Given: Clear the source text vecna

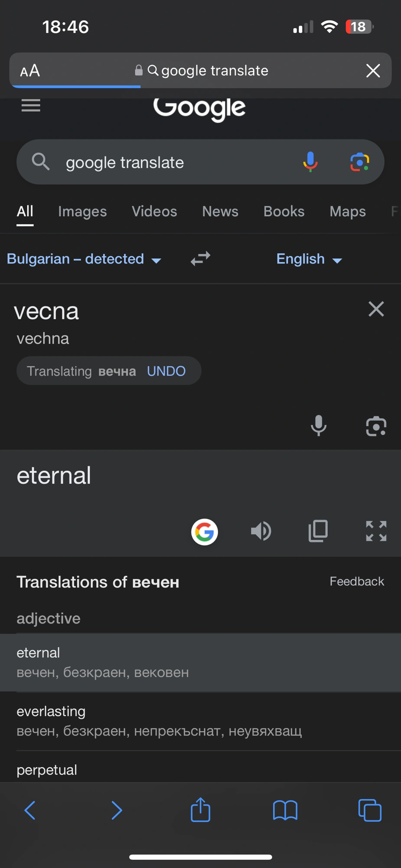Looking at the screenshot, I should (376, 309).
